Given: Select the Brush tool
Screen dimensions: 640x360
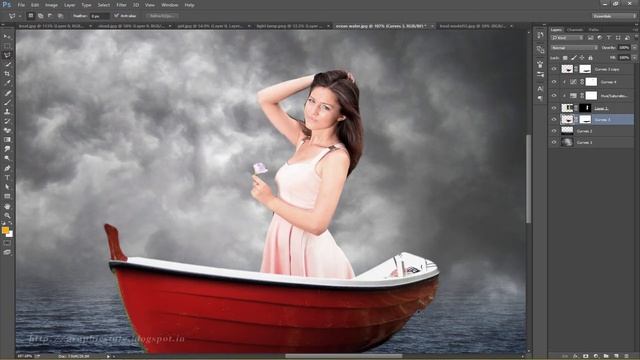Looking at the screenshot, I should [x=7, y=102].
